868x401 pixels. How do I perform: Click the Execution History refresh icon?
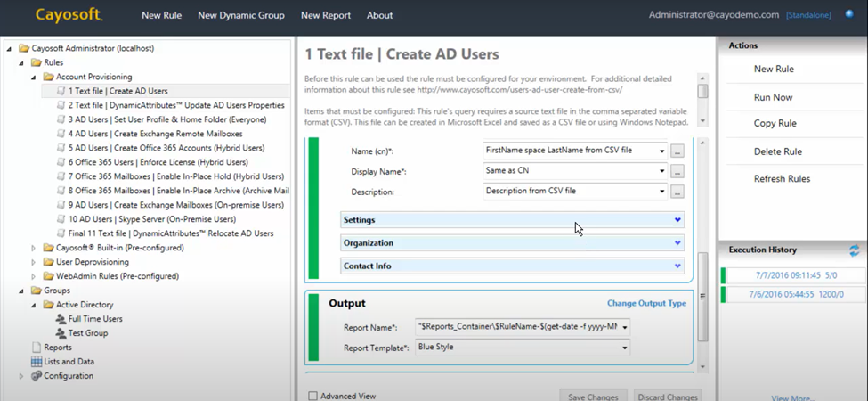[855, 251]
